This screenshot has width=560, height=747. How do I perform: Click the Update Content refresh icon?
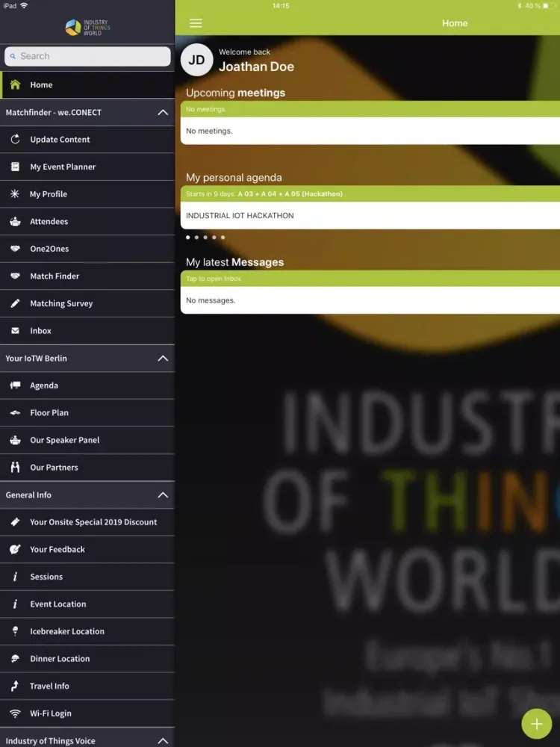15,139
